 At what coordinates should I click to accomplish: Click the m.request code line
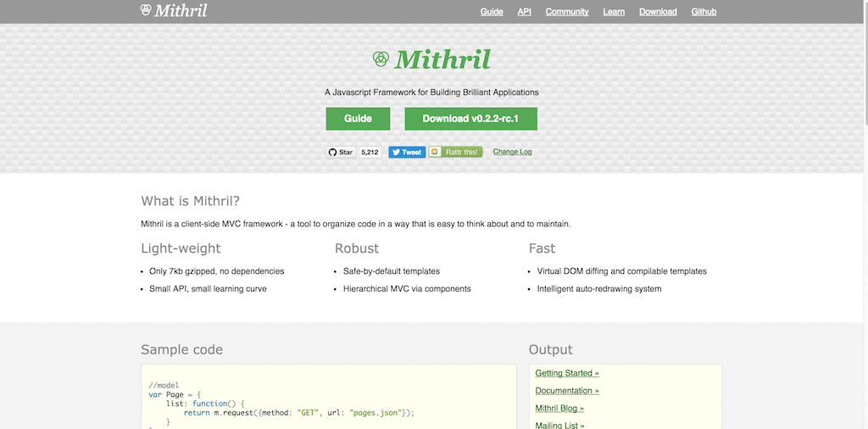[299, 413]
